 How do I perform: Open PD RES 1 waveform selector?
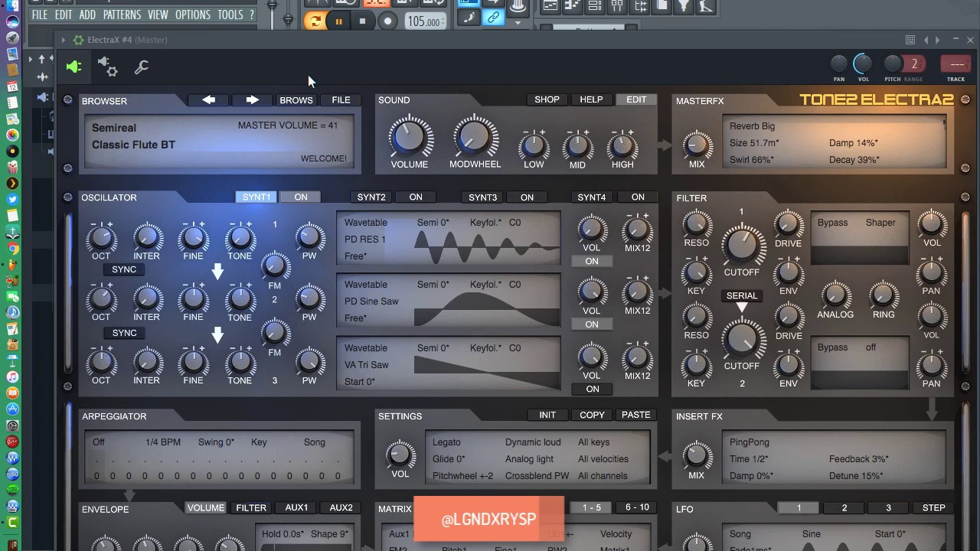[x=365, y=240]
